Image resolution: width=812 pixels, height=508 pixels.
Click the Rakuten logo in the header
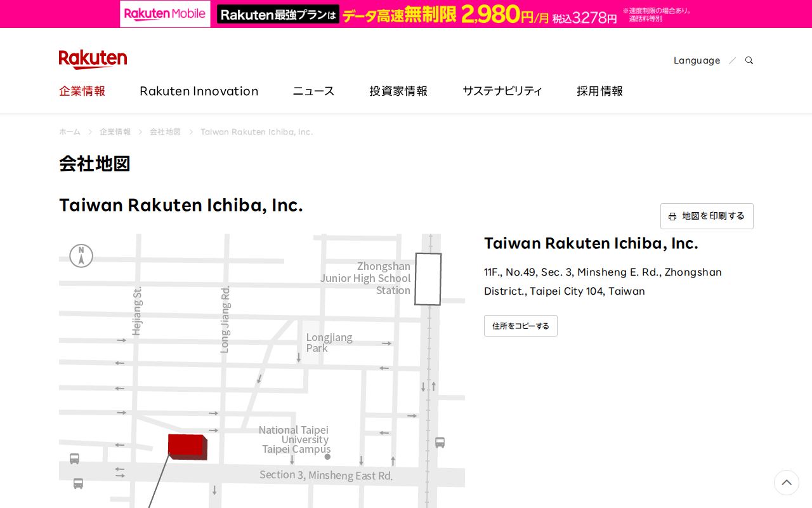(93, 58)
